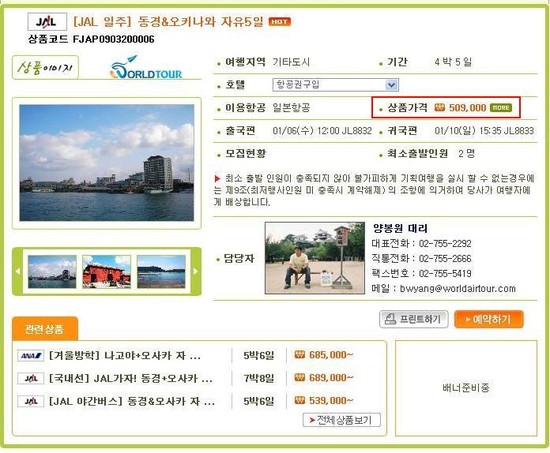Open the 나고야+오사카 winter vacation product

point(125,355)
